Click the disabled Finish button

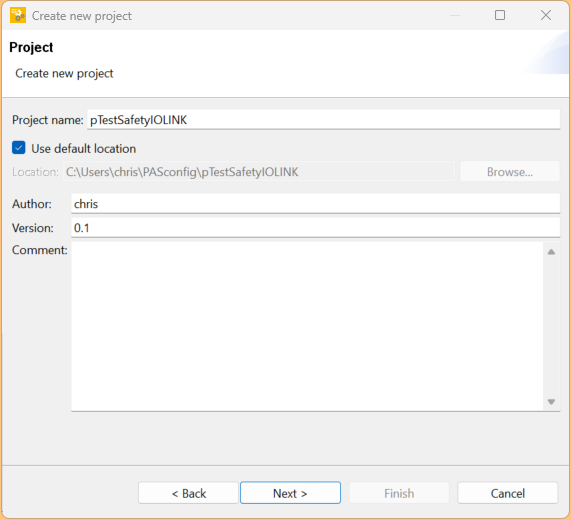(399, 493)
